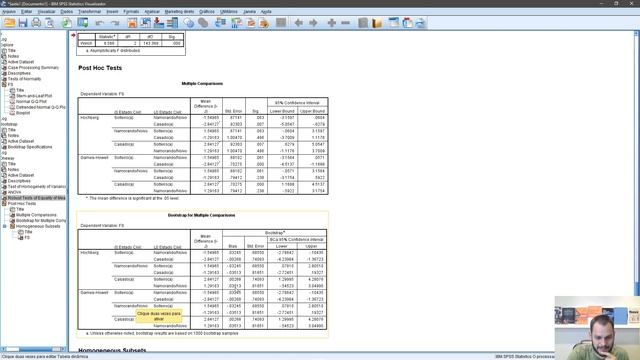Open the Visualizar menu
This screenshot has width=640, height=360.
coord(46,11)
